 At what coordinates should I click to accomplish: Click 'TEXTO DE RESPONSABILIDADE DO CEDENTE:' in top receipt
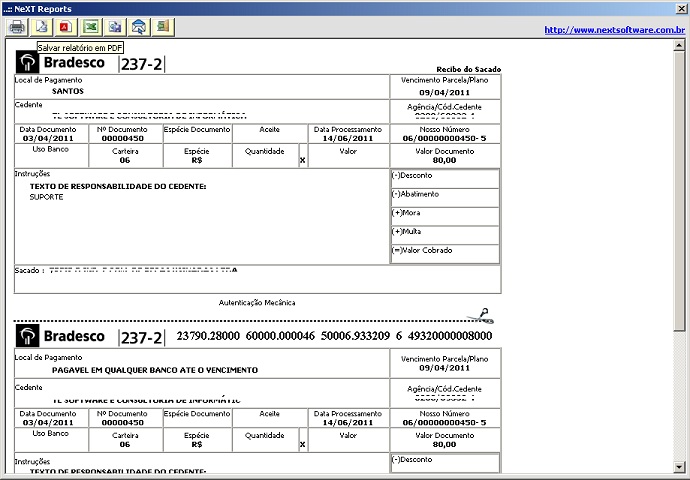[118, 187]
